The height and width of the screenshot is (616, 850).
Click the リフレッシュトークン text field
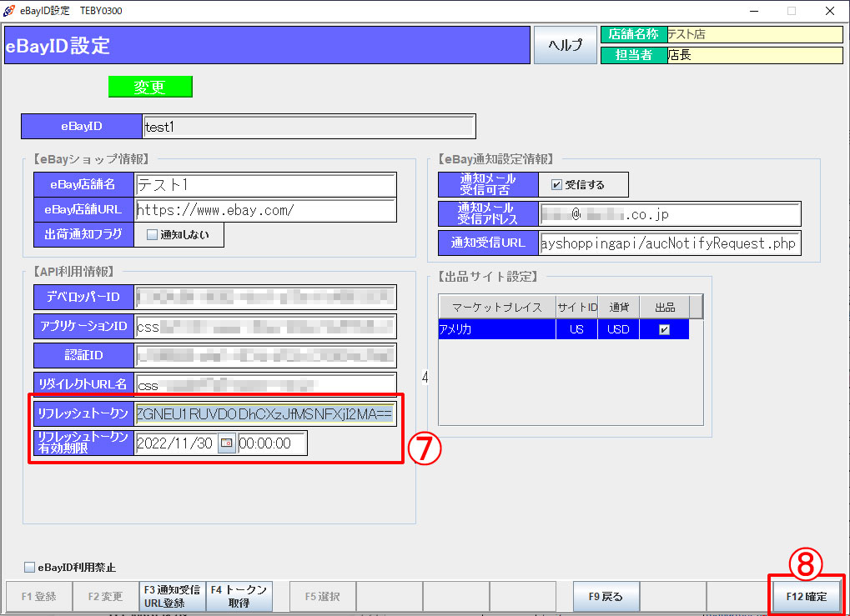(264, 414)
